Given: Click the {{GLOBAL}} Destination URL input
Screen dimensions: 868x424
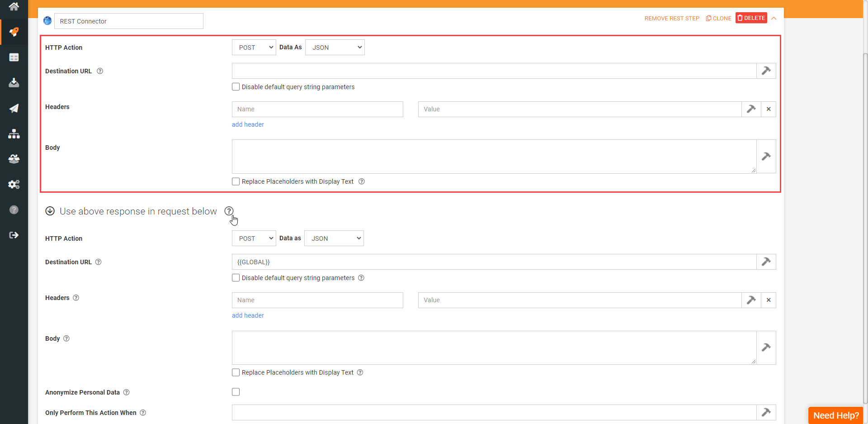Looking at the screenshot, I should coord(494,262).
